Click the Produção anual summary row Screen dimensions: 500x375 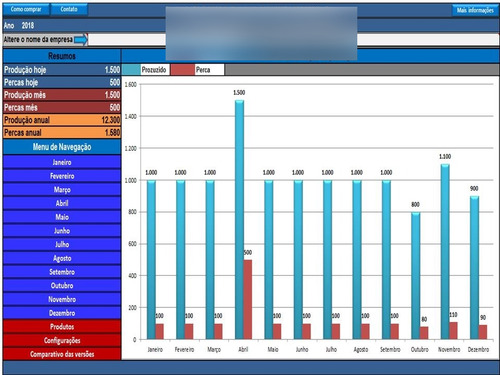point(62,120)
